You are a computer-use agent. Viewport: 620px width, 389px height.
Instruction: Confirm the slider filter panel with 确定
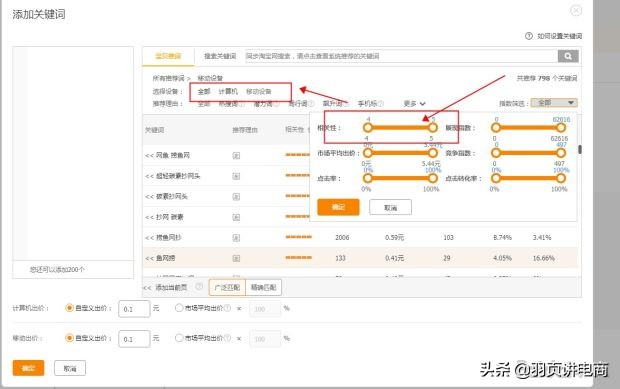click(x=338, y=207)
